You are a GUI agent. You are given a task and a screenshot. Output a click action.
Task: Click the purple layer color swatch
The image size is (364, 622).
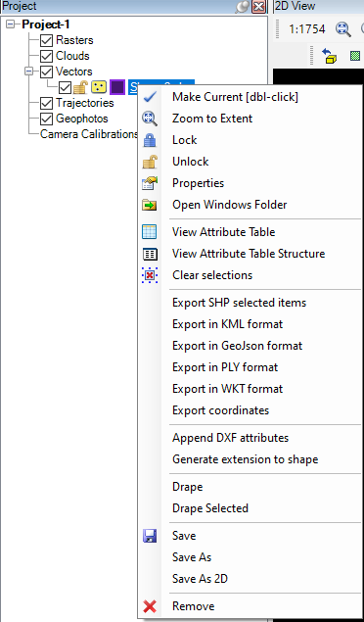[117, 87]
